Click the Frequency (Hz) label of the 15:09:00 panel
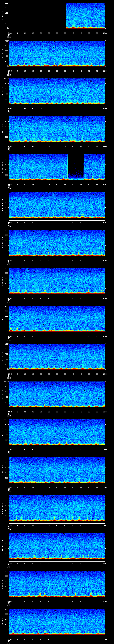114x644 pixels. click(x=3, y=16)
